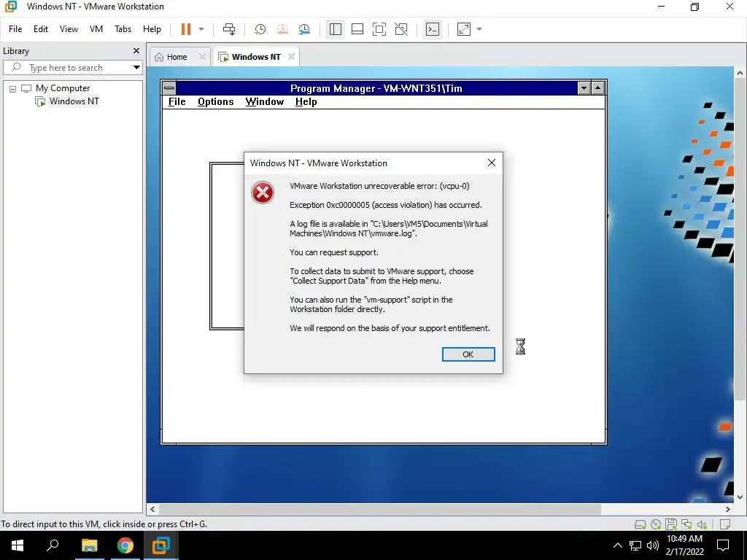This screenshot has height=560, width=747.
Task: Open the Snapshot Manager icon
Action: point(304,29)
